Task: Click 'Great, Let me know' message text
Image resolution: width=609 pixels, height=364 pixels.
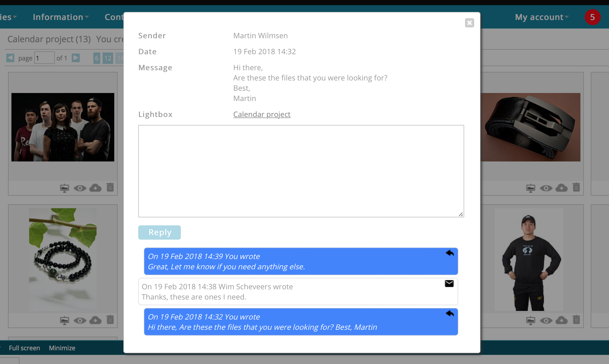Action: 226,267
